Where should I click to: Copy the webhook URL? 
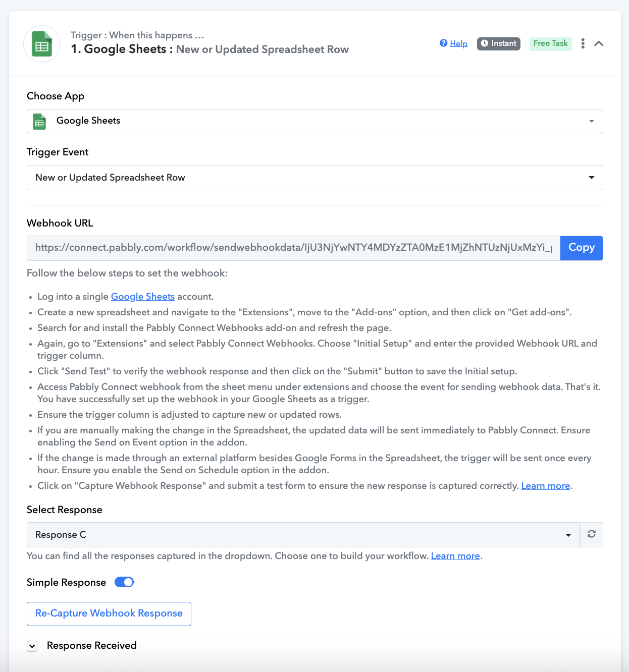[582, 248]
